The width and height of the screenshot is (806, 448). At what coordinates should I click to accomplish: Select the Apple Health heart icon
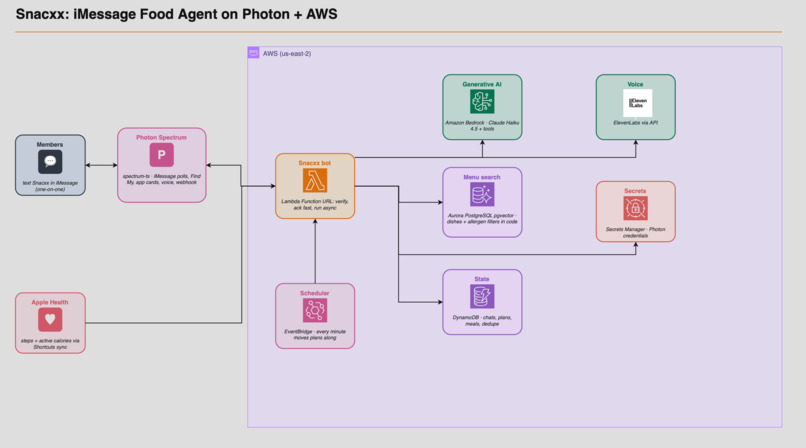coord(50,320)
